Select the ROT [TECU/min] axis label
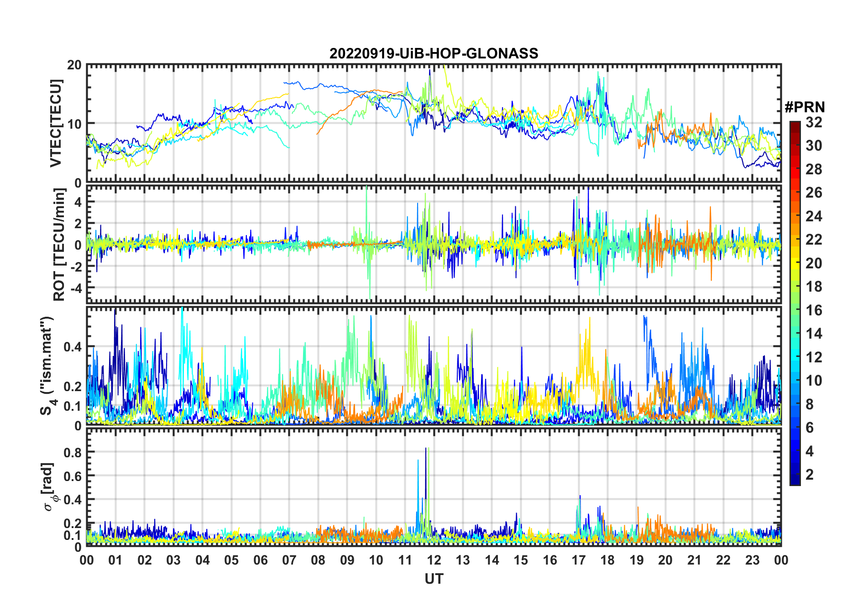This screenshot has width=868, height=607. 59,244
